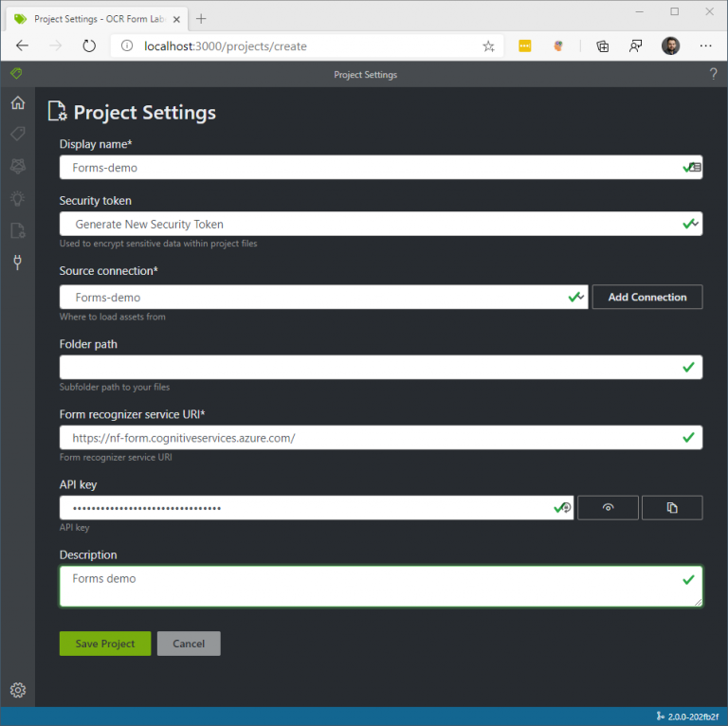The width and height of the screenshot is (728, 726).
Task: Open the Train model sidebar icon
Action: point(18,166)
